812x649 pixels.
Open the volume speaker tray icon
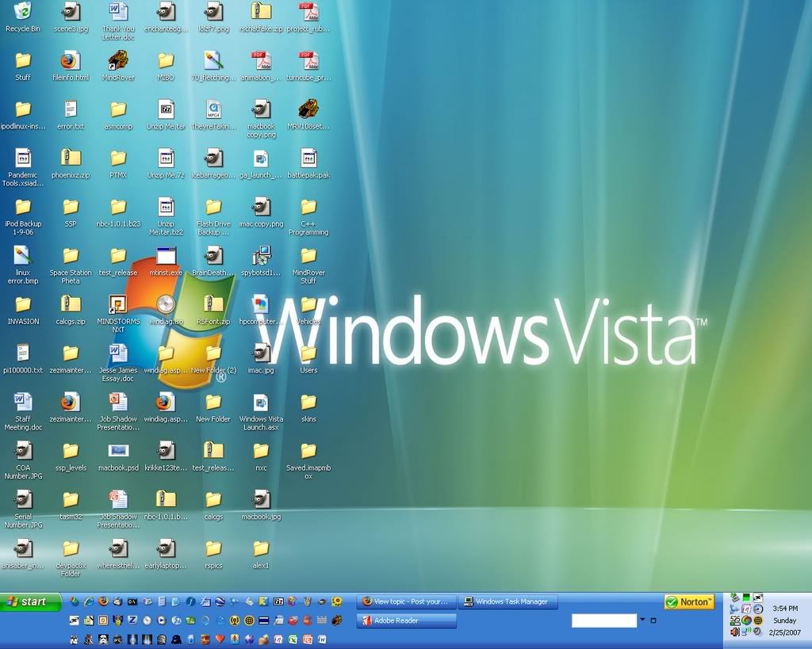(x=735, y=632)
